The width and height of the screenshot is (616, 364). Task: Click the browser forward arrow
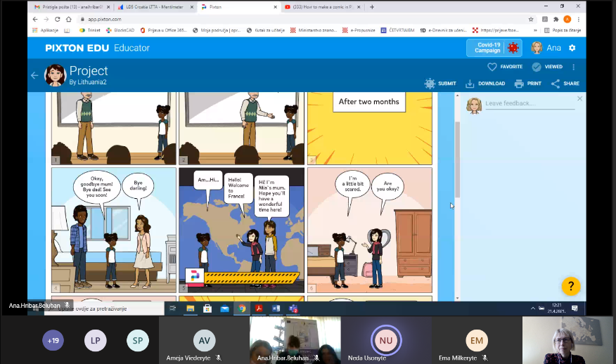pyautogui.click(x=46, y=19)
